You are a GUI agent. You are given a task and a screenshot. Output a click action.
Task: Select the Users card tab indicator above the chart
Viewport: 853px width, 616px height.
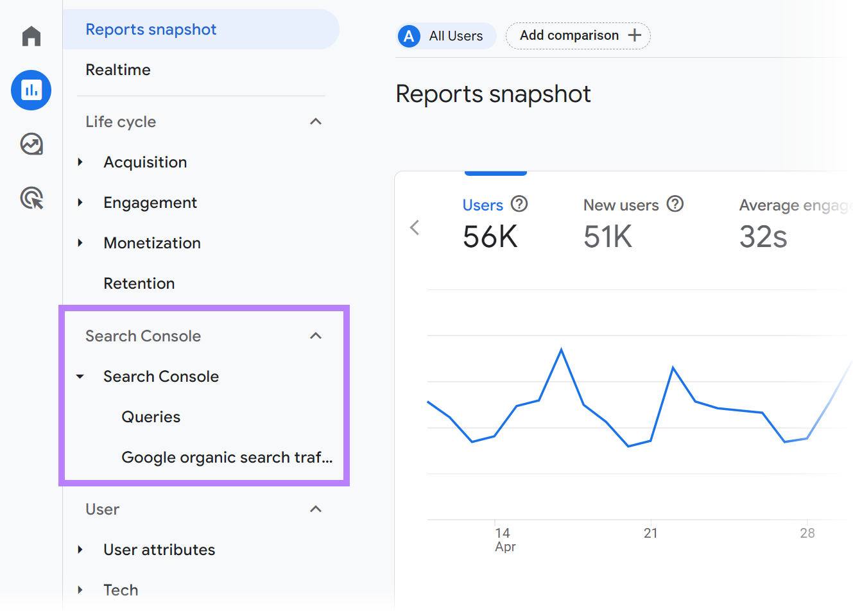pyautogui.click(x=495, y=171)
